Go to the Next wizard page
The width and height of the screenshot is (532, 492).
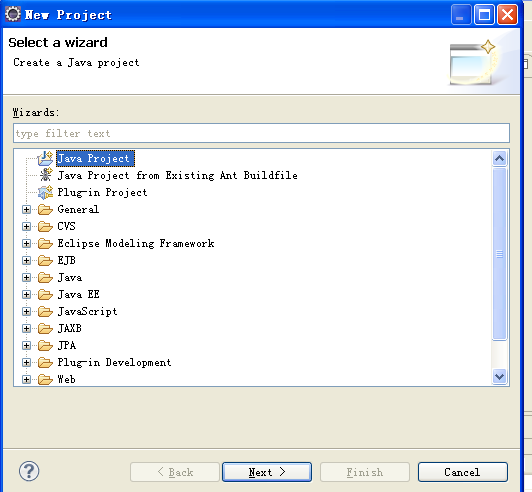[x=267, y=472]
